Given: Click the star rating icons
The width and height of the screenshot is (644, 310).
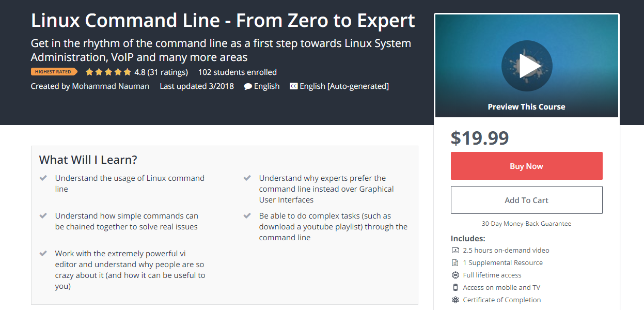Looking at the screenshot, I should pyautogui.click(x=108, y=72).
